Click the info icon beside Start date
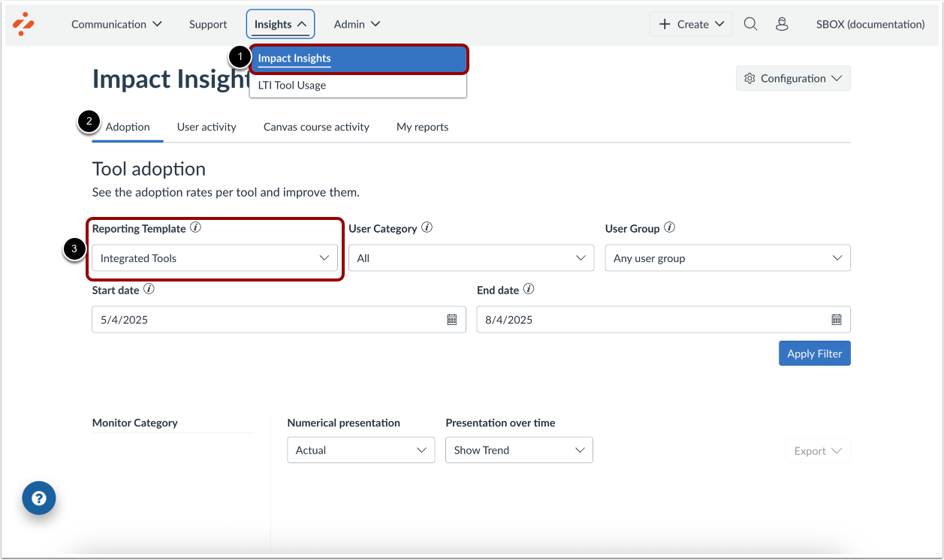Image resolution: width=944 pixels, height=560 pixels. tap(149, 288)
